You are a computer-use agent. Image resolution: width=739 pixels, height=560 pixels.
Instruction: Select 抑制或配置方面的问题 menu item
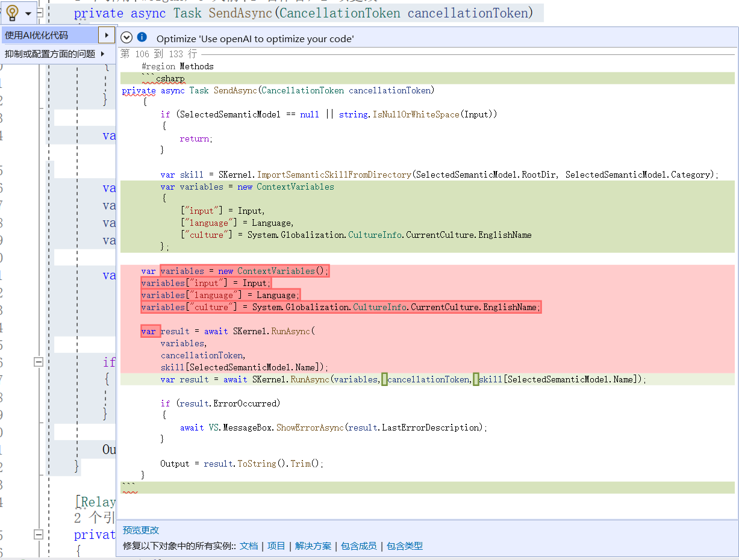pos(50,54)
